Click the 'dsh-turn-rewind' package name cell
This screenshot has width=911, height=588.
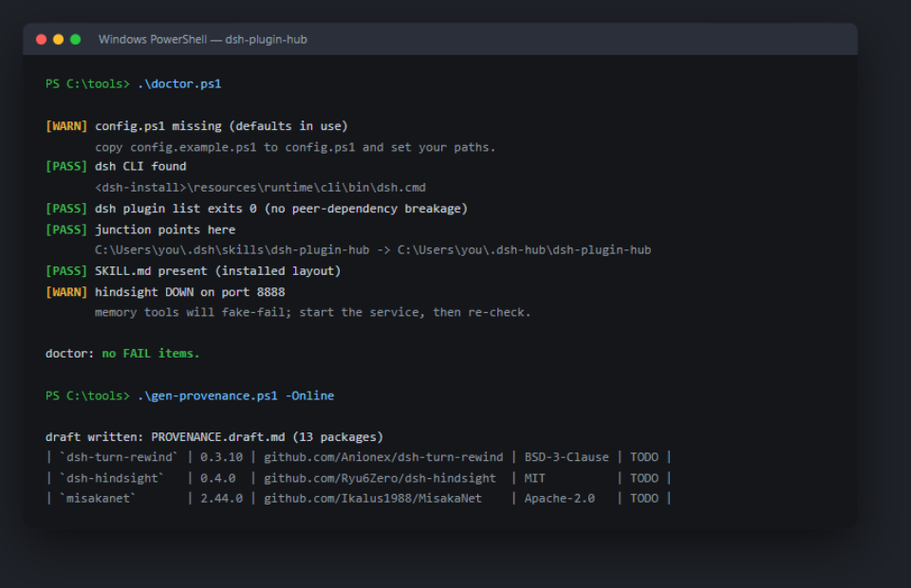point(119,457)
